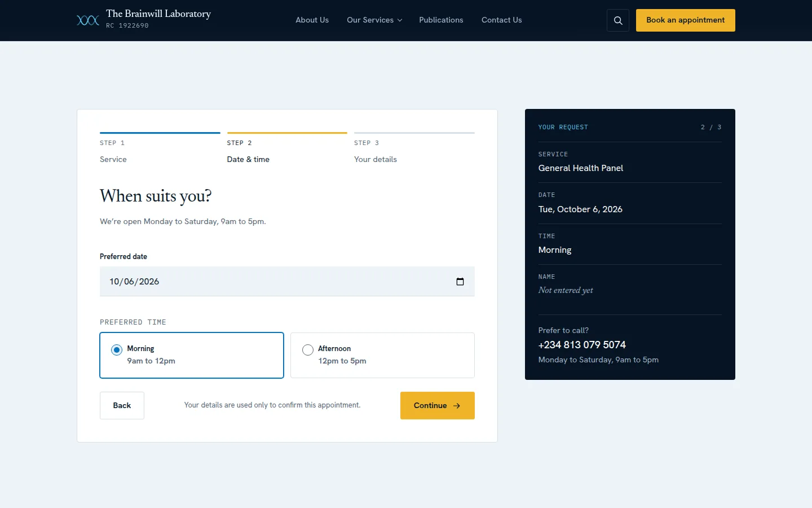The height and width of the screenshot is (508, 812).
Task: Open the About Us menu item
Action: pyautogui.click(x=312, y=20)
